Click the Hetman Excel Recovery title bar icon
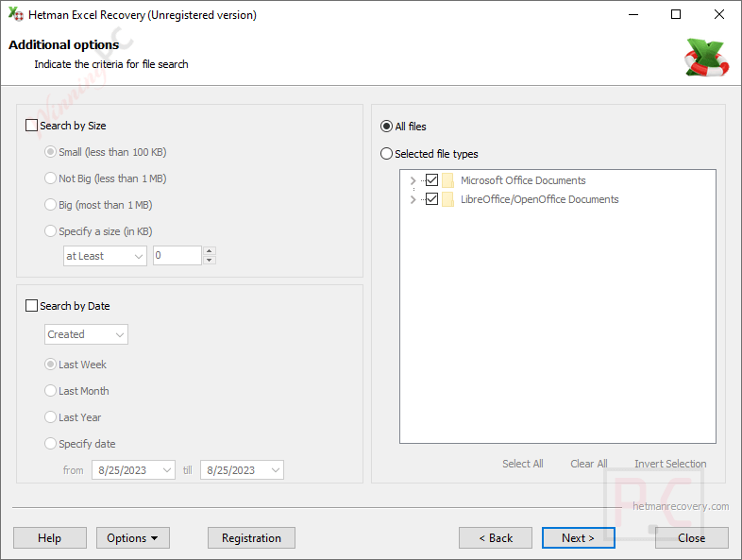 click(16, 14)
